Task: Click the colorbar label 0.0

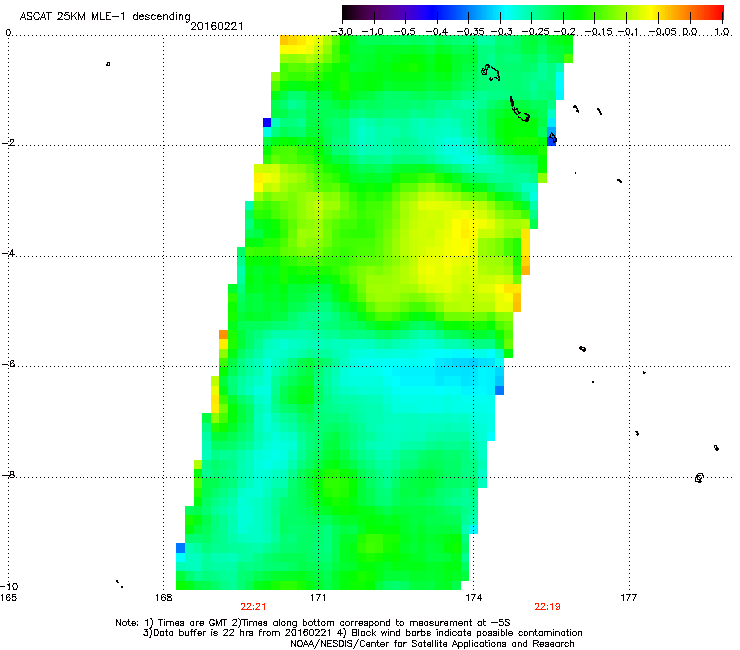Action: point(690,32)
